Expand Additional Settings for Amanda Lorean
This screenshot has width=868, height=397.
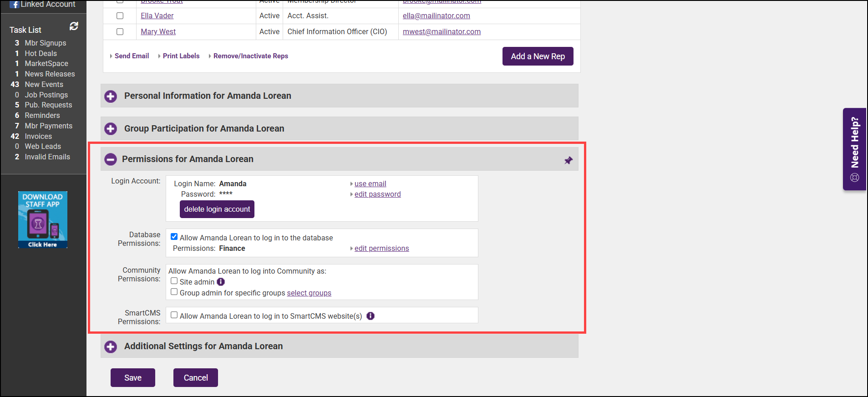(111, 346)
